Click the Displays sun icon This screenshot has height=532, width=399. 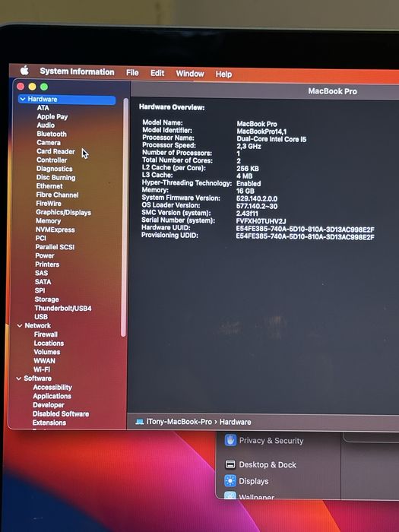click(x=230, y=481)
